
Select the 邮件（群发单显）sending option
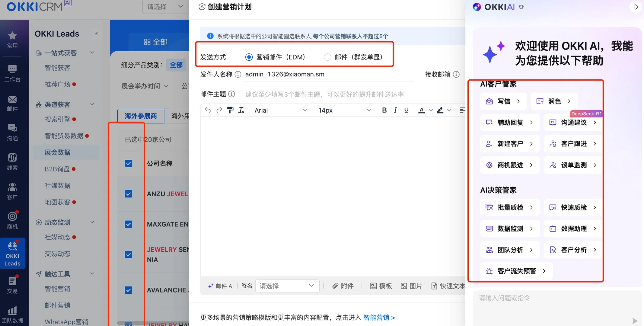point(327,57)
